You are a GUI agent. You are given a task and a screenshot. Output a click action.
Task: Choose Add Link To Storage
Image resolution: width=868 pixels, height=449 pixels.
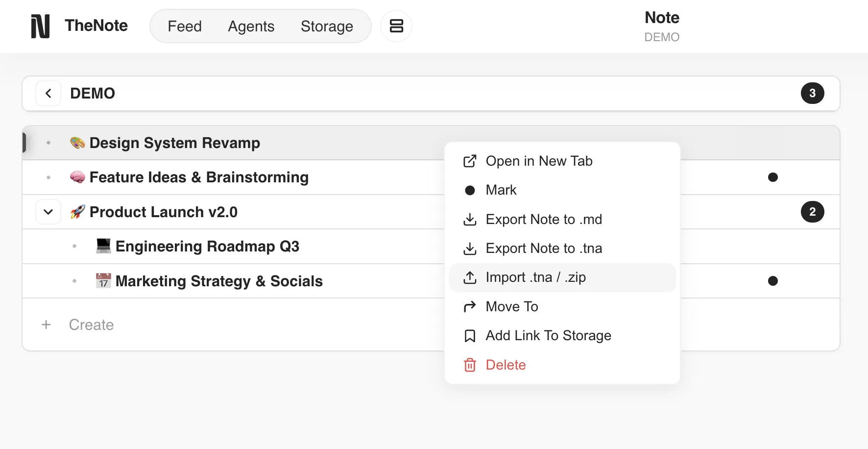562,336
